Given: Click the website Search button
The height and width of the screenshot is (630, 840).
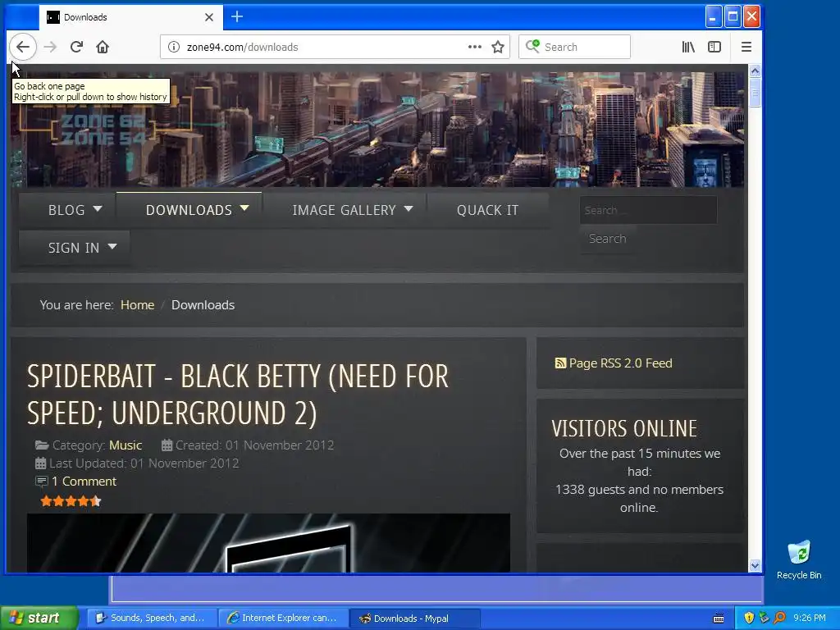Looking at the screenshot, I should click(x=608, y=239).
